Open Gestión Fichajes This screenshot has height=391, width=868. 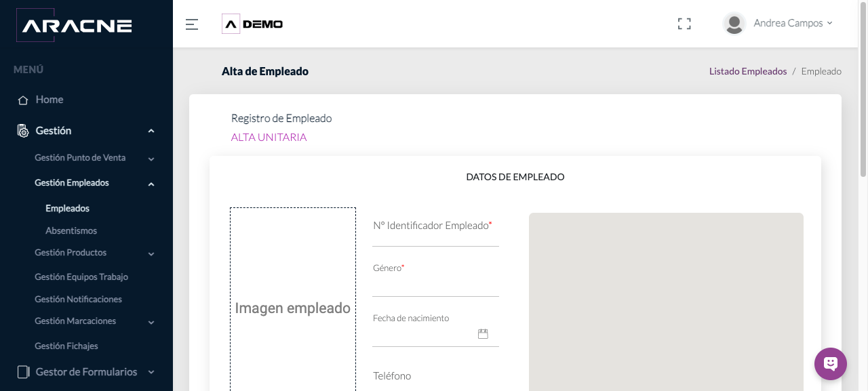point(66,346)
